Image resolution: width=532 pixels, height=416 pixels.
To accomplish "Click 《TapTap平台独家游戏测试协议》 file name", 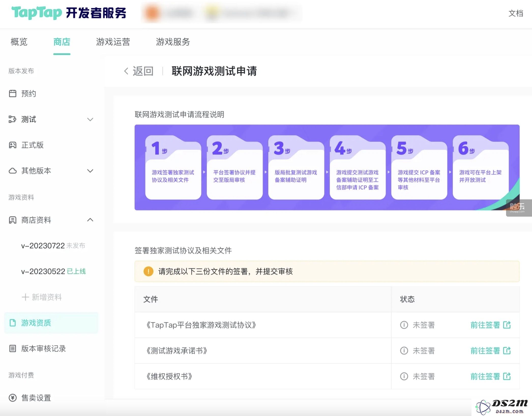I will tap(201, 325).
